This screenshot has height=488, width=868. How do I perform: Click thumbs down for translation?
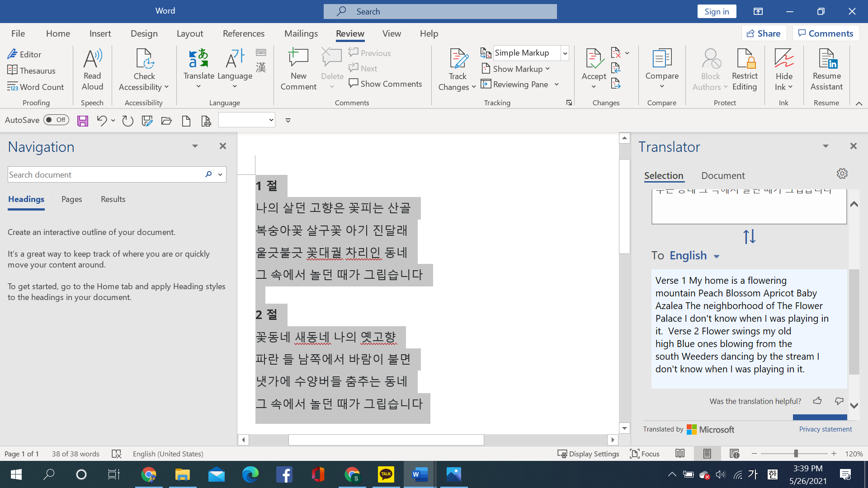click(x=839, y=401)
